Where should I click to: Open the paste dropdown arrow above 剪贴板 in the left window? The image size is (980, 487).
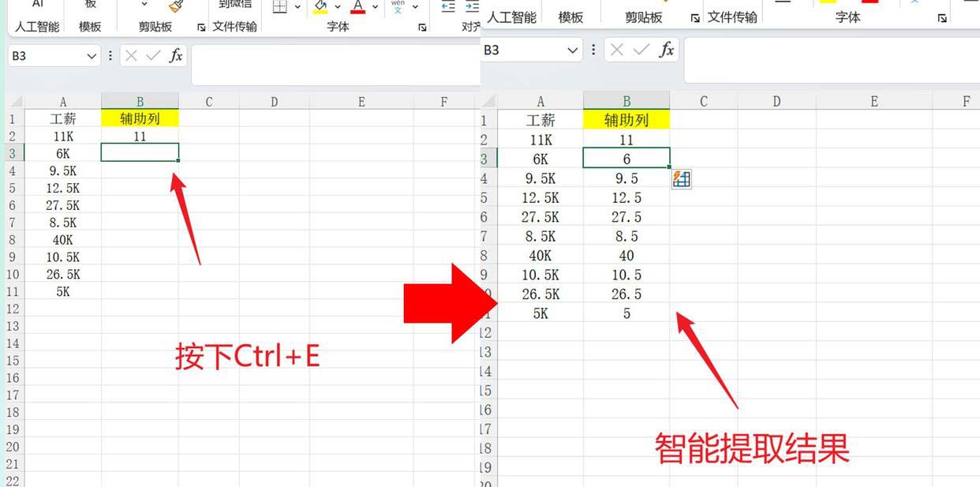click(x=144, y=5)
